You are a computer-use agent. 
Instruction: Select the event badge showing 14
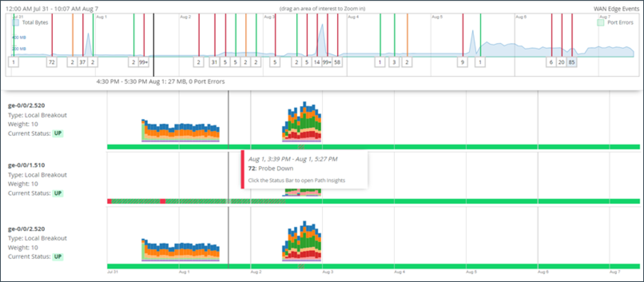317,62
